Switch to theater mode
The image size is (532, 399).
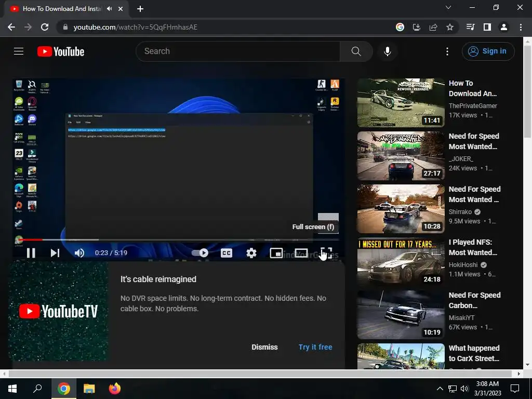[301, 253]
